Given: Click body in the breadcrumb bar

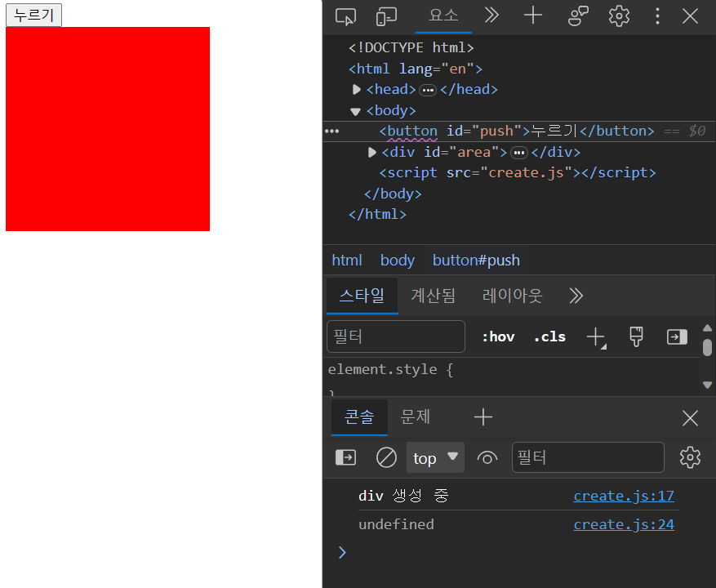Looking at the screenshot, I should pyautogui.click(x=398, y=261).
